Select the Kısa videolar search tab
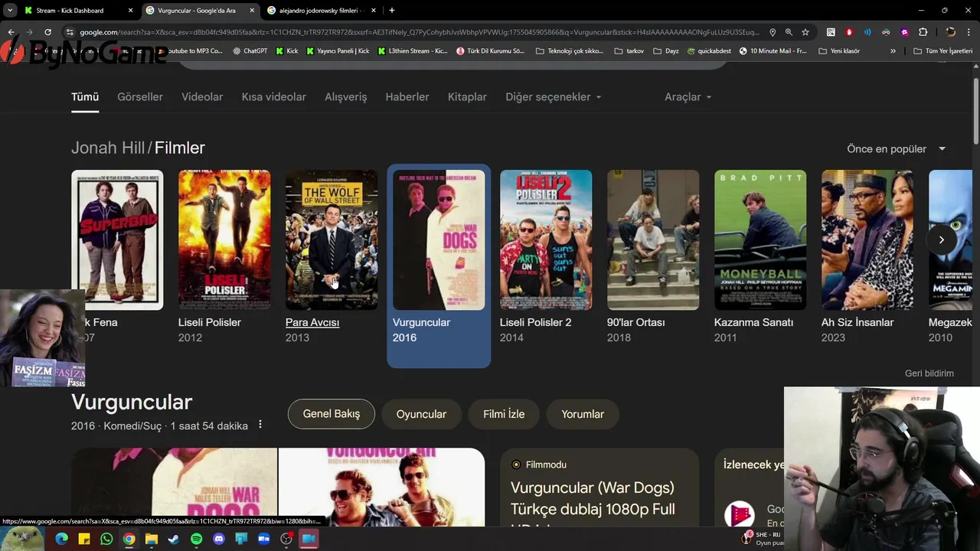The height and width of the screenshot is (551, 980). point(274,97)
